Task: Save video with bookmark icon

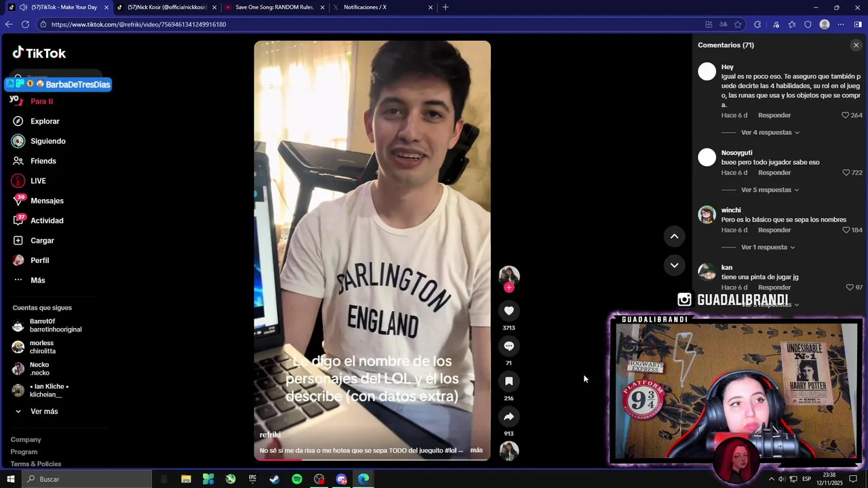Action: pos(509,381)
